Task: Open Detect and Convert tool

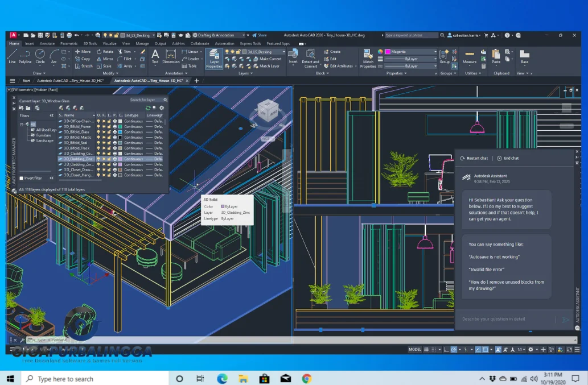Action: pos(310,59)
